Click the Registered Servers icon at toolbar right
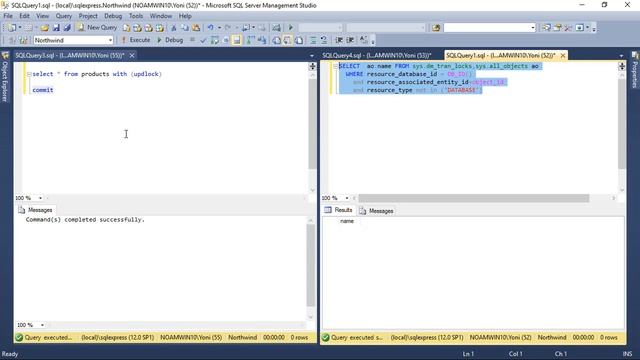The image size is (640, 360). click(546, 28)
